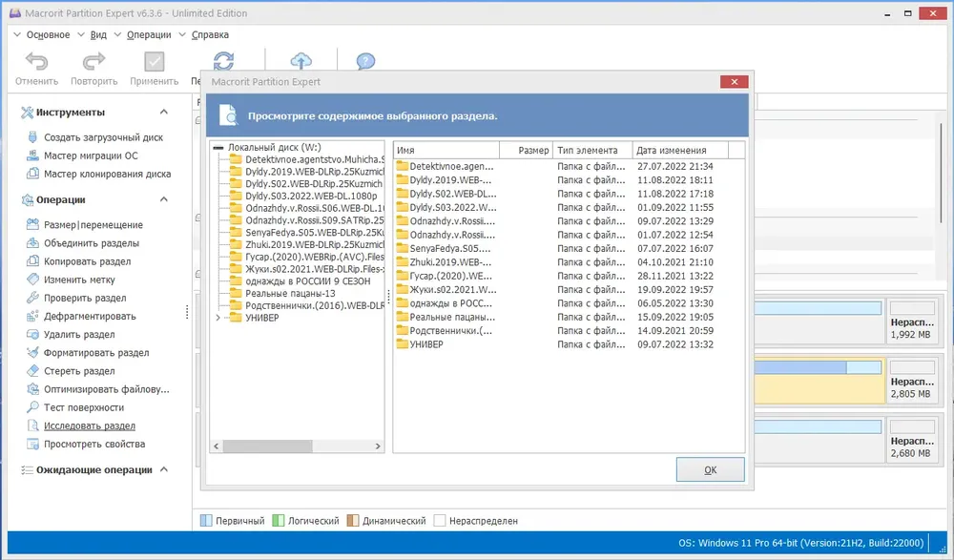Open the Справка menu
The height and width of the screenshot is (560, 954).
(210, 34)
